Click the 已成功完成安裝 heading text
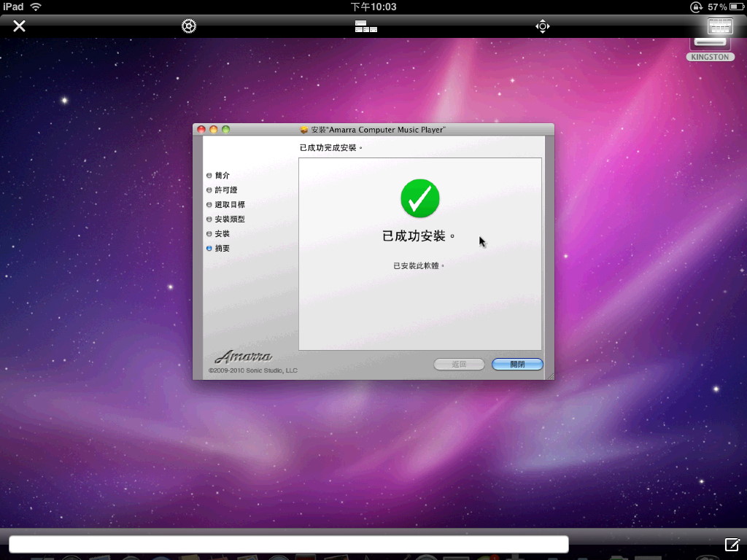This screenshot has height=560, width=747. coord(330,147)
